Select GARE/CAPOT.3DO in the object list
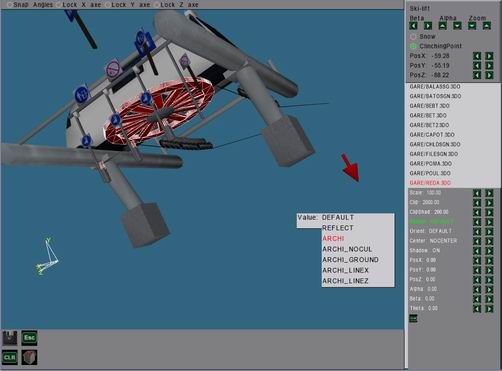Image resolution: width=502 pixels, height=371 pixels. (x=432, y=135)
